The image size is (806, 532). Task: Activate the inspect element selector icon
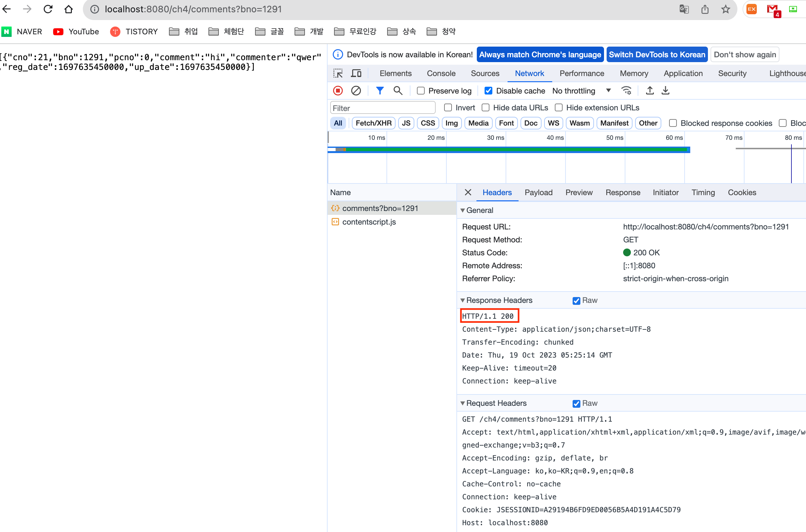coord(338,73)
